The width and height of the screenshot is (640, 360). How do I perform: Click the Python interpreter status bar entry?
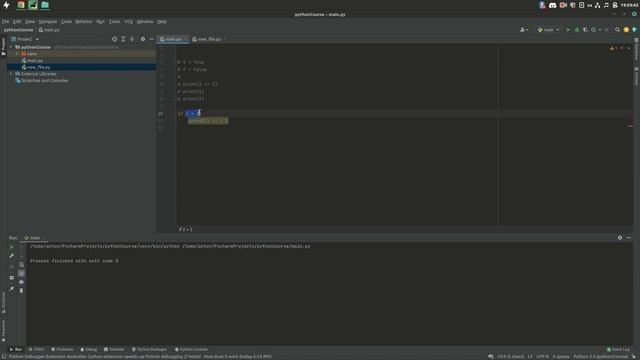pyautogui.click(x=600, y=357)
